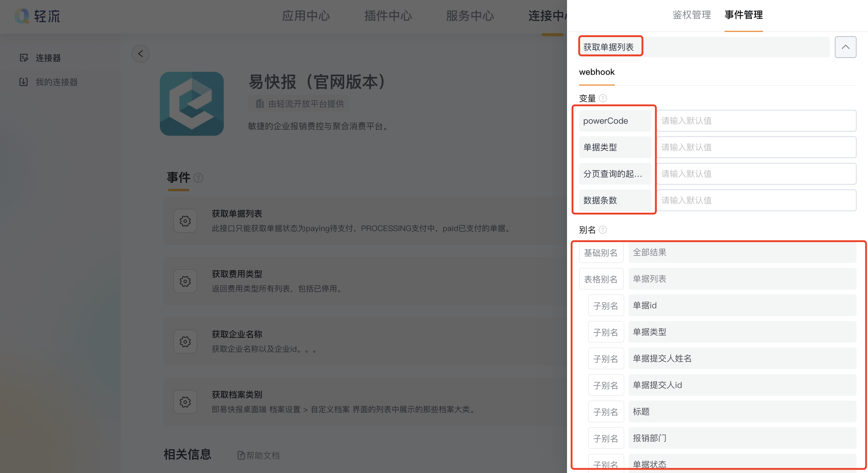The width and height of the screenshot is (868, 473).
Task: Open 服务中心 in top navigation
Action: pos(470,16)
